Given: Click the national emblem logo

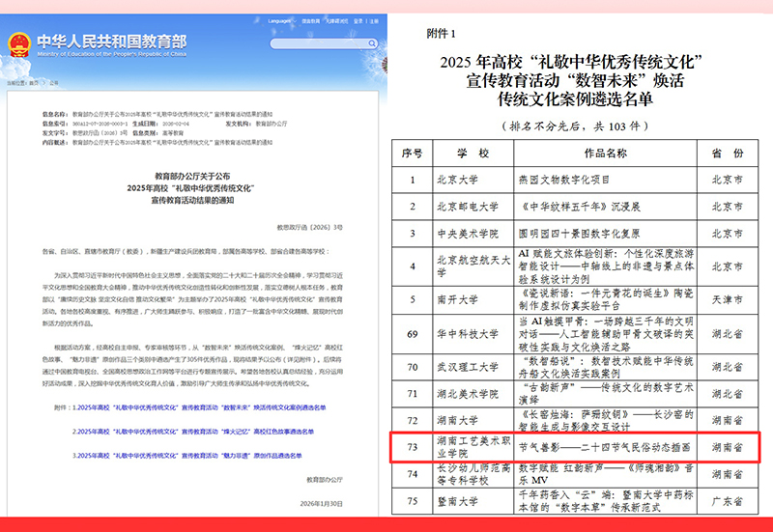Looking at the screenshot, I should [18, 44].
